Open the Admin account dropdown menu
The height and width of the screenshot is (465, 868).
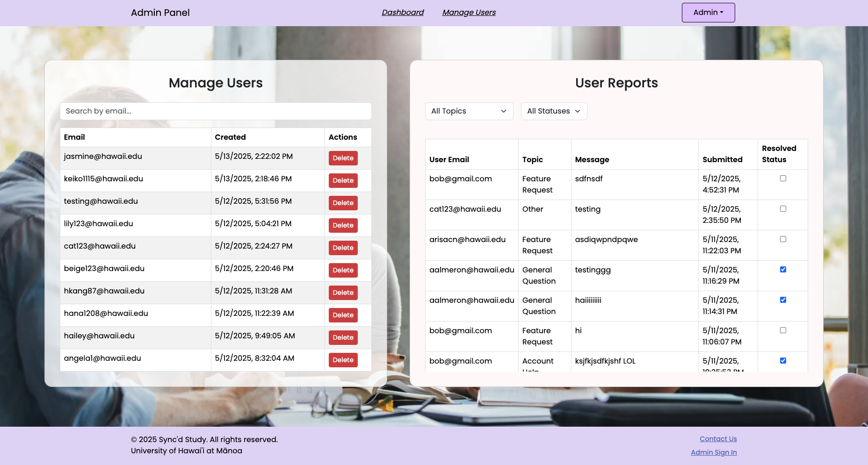(x=708, y=13)
